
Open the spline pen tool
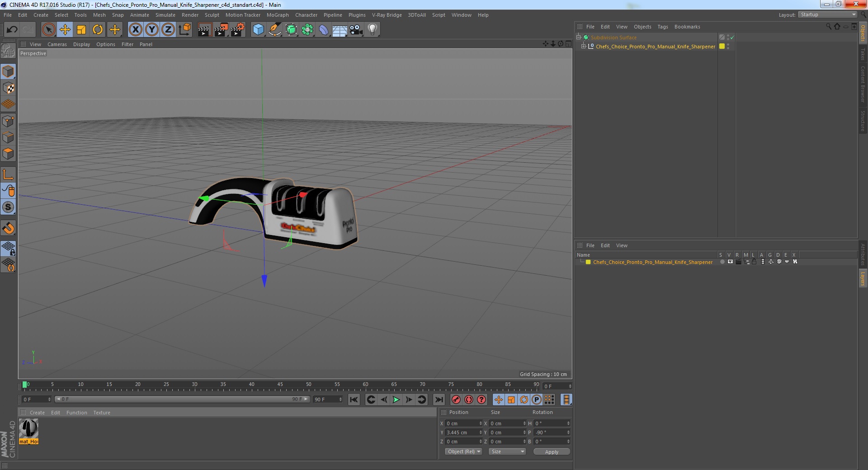(274, 30)
